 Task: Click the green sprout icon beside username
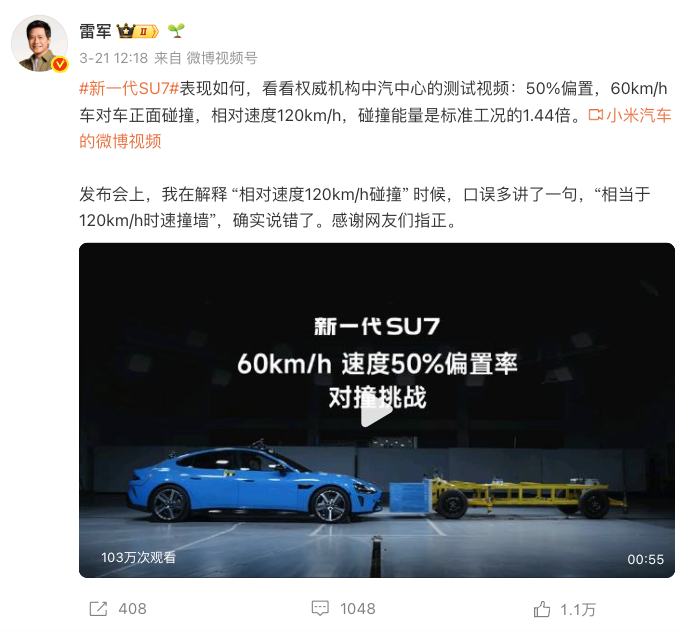click(176, 31)
